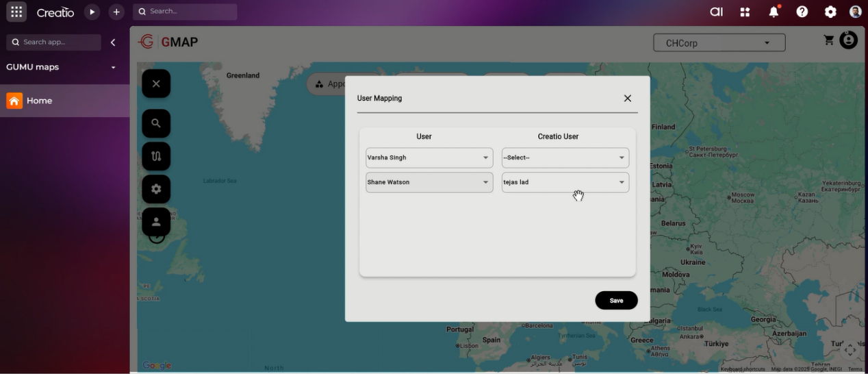Click the Türkiye label on map

[x=717, y=343]
